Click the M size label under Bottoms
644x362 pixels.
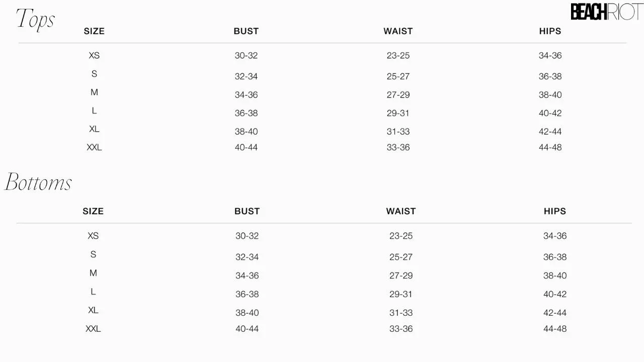point(93,273)
